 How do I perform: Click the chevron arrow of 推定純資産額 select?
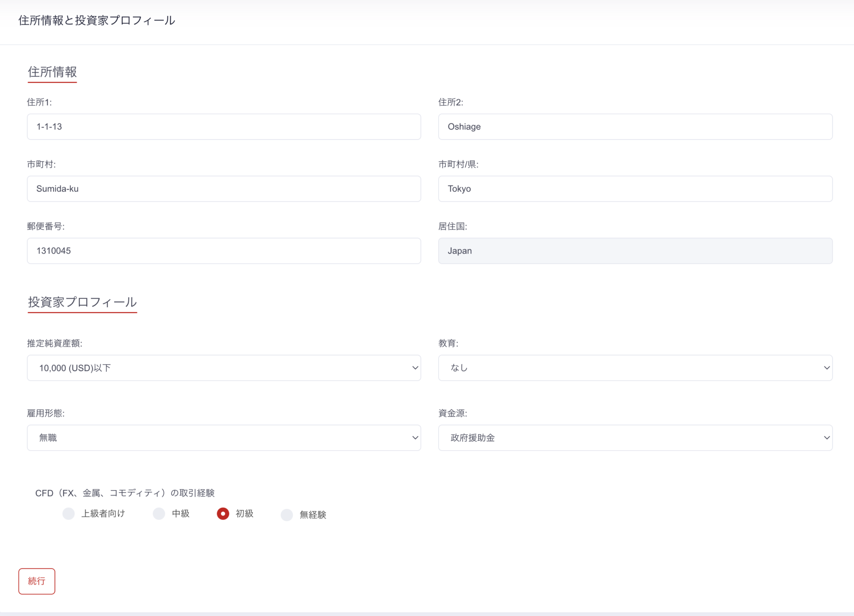point(415,368)
